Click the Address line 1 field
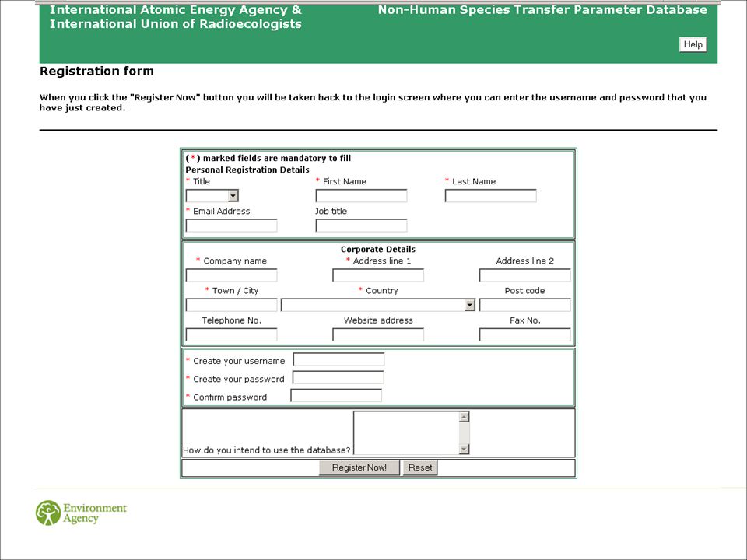This screenshot has width=747, height=560. point(378,275)
